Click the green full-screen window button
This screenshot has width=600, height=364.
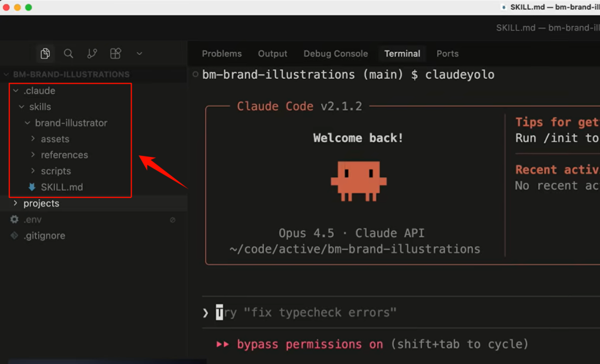coord(28,7)
